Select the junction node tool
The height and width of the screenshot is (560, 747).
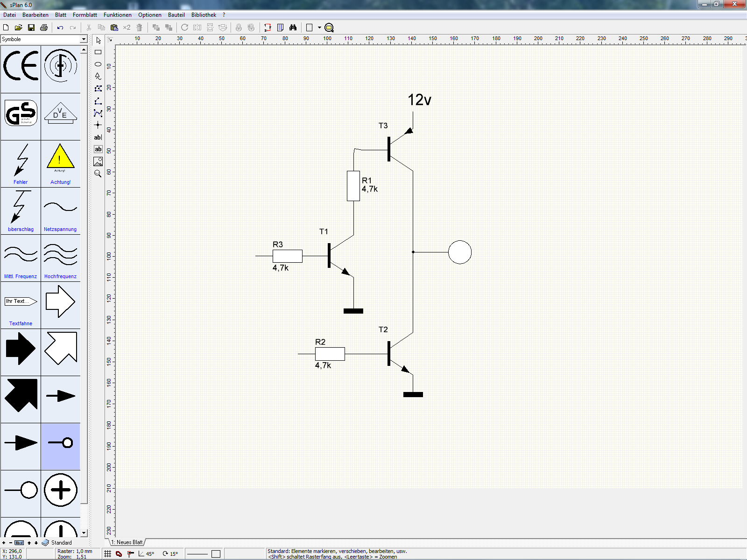pos(98,125)
